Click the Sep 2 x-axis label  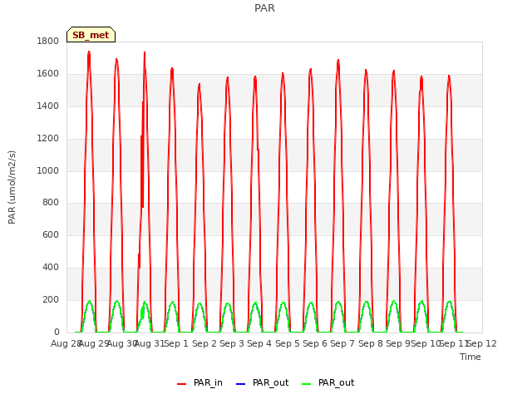204,343
